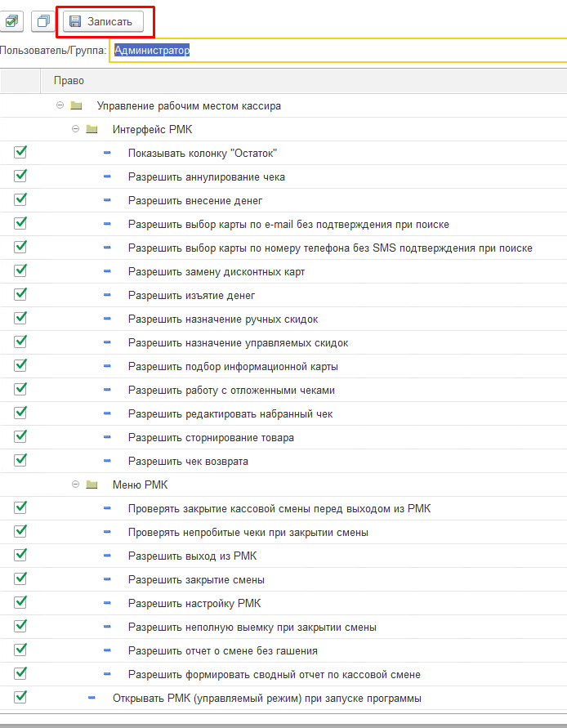The height and width of the screenshot is (728, 567).
Task: Collapse the 'Управление рабочим местом кассира' tree node
Action: (x=60, y=105)
